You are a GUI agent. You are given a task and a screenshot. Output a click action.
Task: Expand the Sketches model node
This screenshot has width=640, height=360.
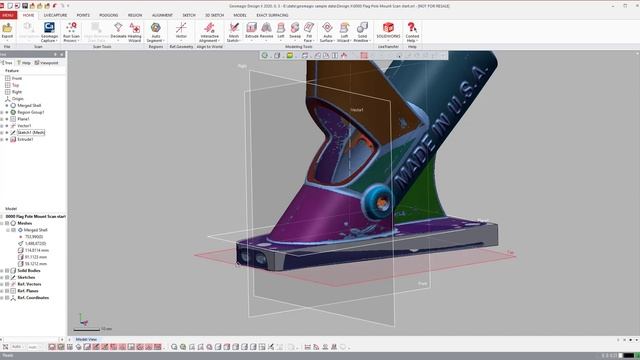coord(2,278)
